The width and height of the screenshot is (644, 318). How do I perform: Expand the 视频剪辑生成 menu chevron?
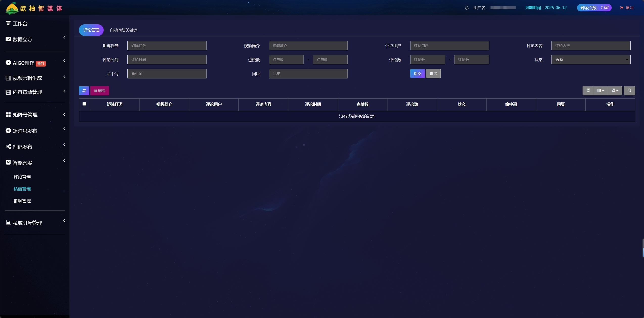[x=64, y=77]
